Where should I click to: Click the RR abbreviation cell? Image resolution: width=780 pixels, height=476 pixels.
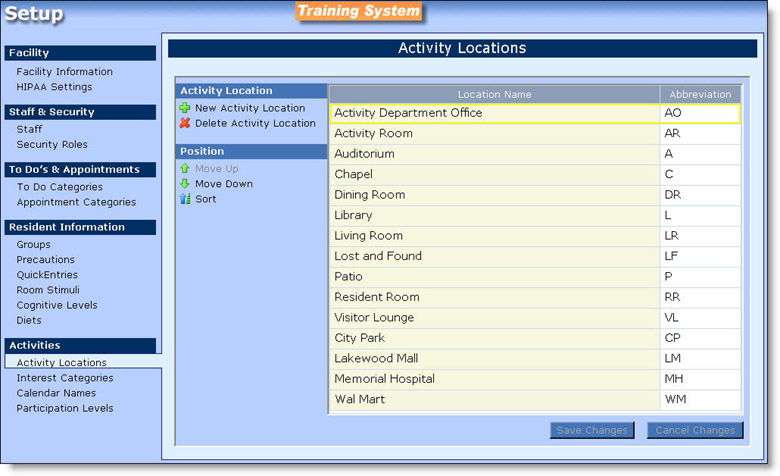point(700,297)
